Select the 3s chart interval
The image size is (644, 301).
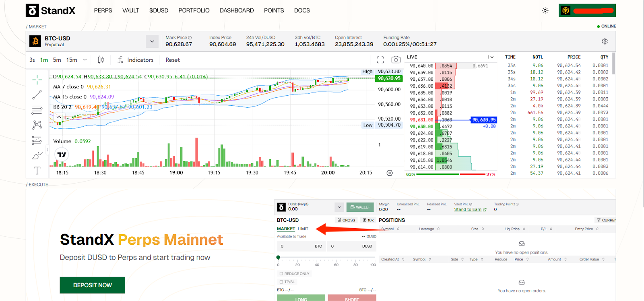[x=32, y=60]
